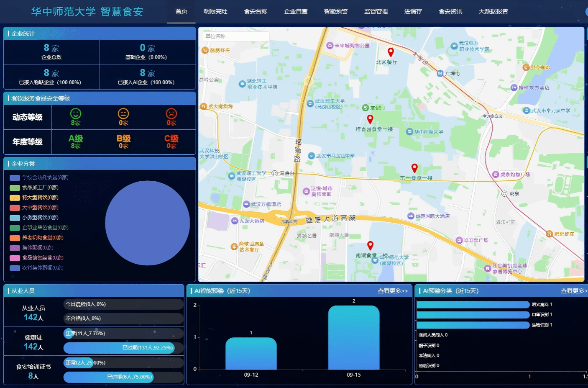This screenshot has height=388, width=588.
Task: Click the A级 annual grade label
Action: (76, 139)
